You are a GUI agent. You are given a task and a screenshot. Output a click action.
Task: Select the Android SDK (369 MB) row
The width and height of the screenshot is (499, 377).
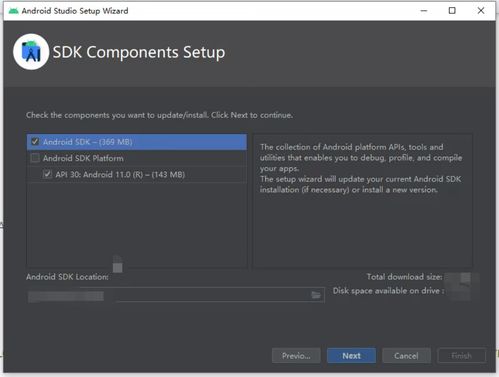coord(137,142)
